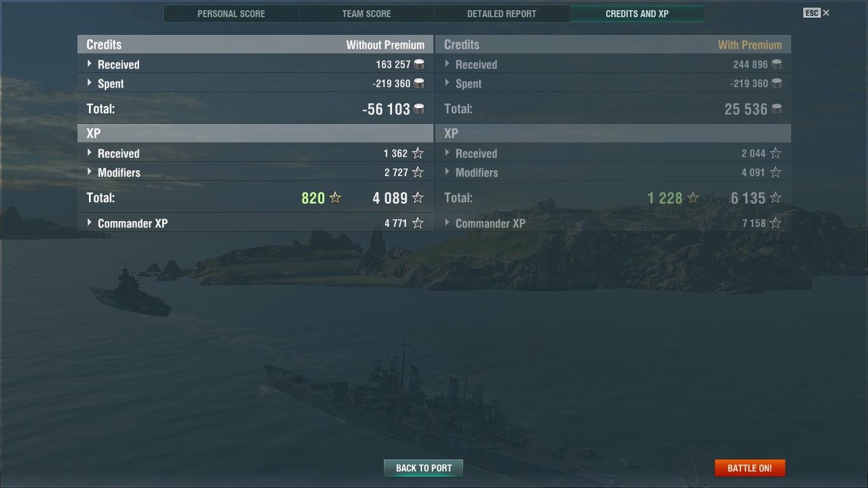Expand the XP Modifiers row without premium

click(255, 172)
